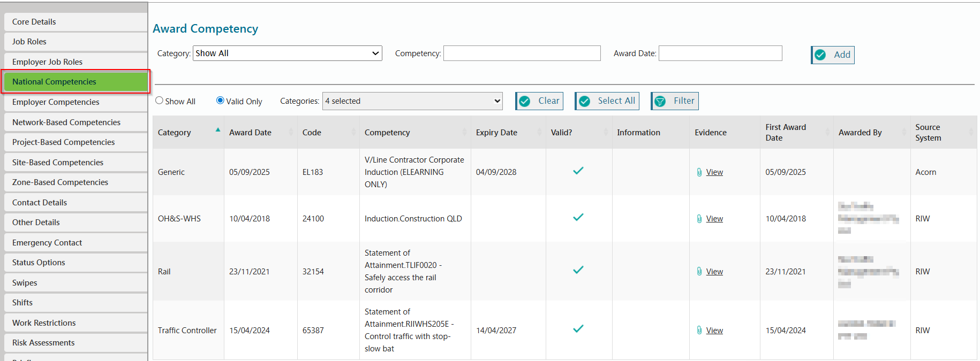
Task: Expand the Categories 4 selected dropdown
Action: pos(412,101)
